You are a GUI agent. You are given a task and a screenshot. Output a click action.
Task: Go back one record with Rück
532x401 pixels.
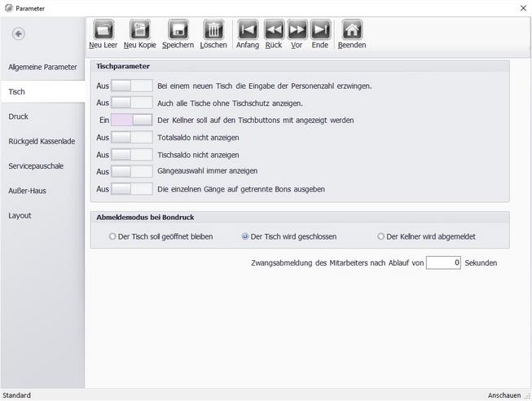(274, 29)
